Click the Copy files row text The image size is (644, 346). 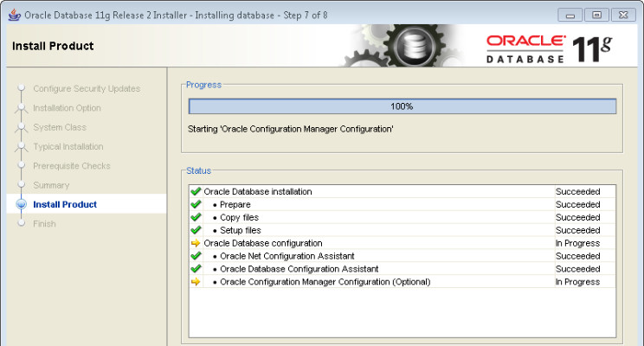(239, 217)
